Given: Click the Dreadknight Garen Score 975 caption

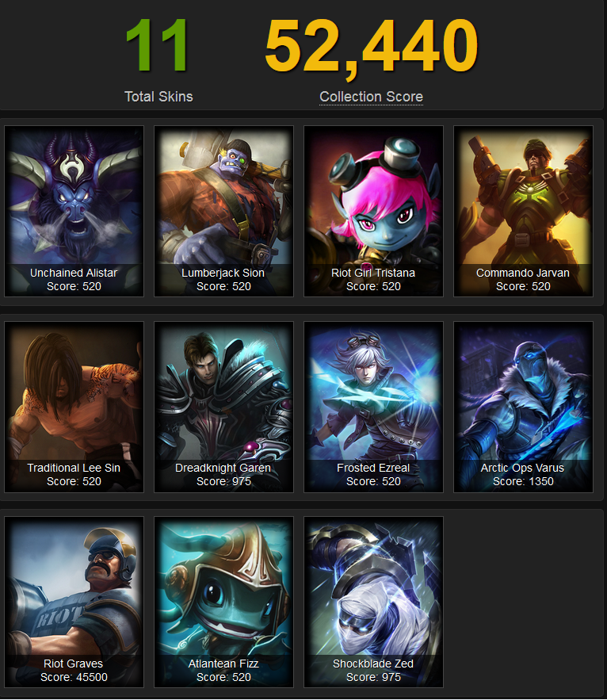Looking at the screenshot, I should 223,475.
